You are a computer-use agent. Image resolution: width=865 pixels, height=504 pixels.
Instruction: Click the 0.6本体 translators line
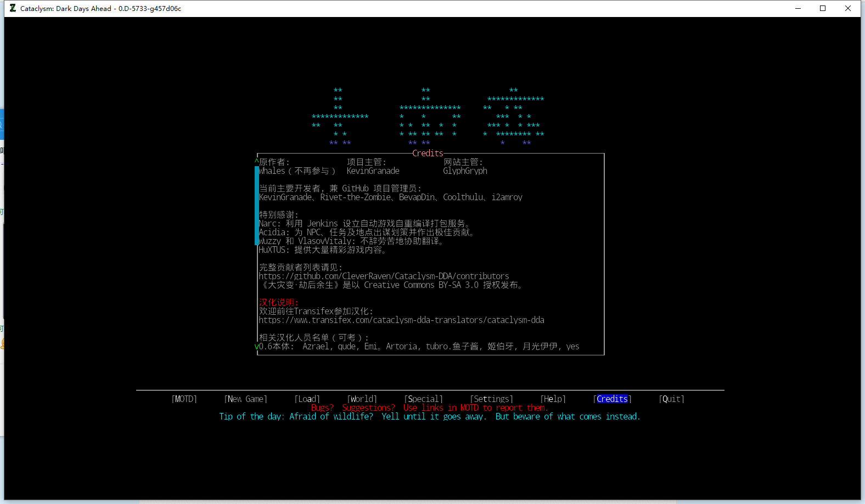coord(419,347)
